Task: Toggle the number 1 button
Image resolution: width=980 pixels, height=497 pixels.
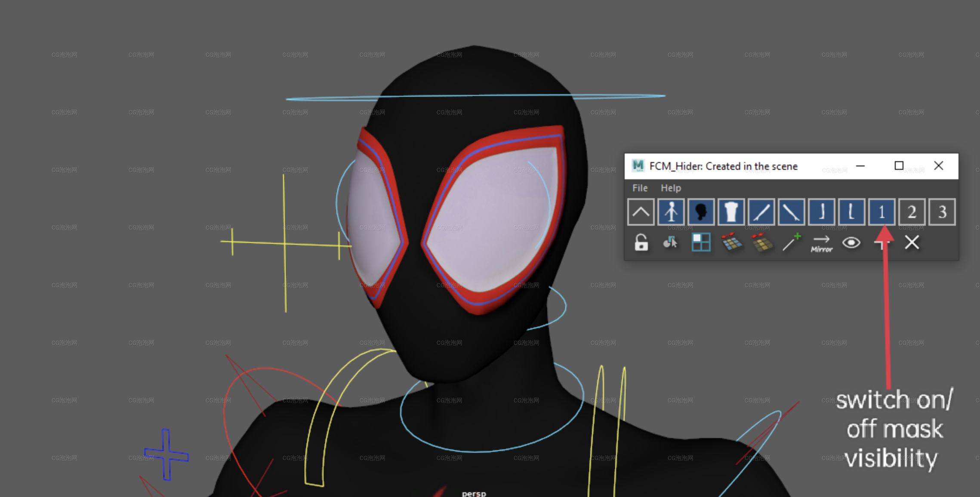Action: click(x=881, y=212)
